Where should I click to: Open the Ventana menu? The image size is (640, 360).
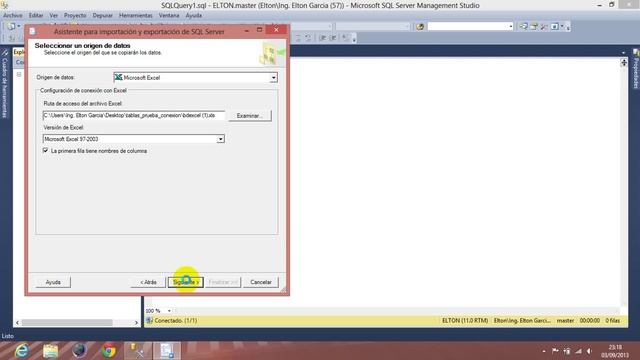pos(169,15)
